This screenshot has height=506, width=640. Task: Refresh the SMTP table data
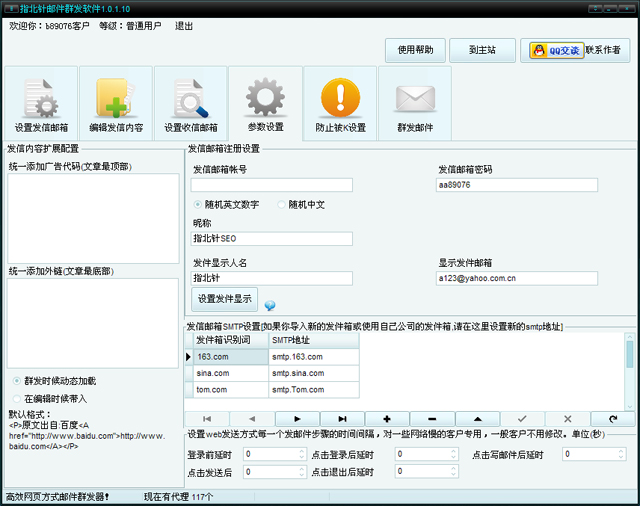click(x=613, y=419)
